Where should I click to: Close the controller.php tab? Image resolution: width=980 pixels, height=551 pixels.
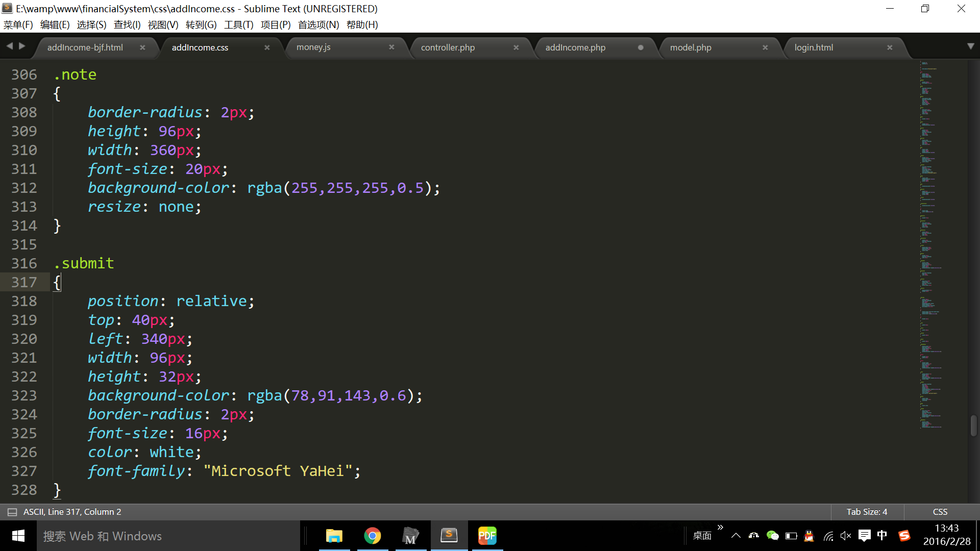click(516, 47)
